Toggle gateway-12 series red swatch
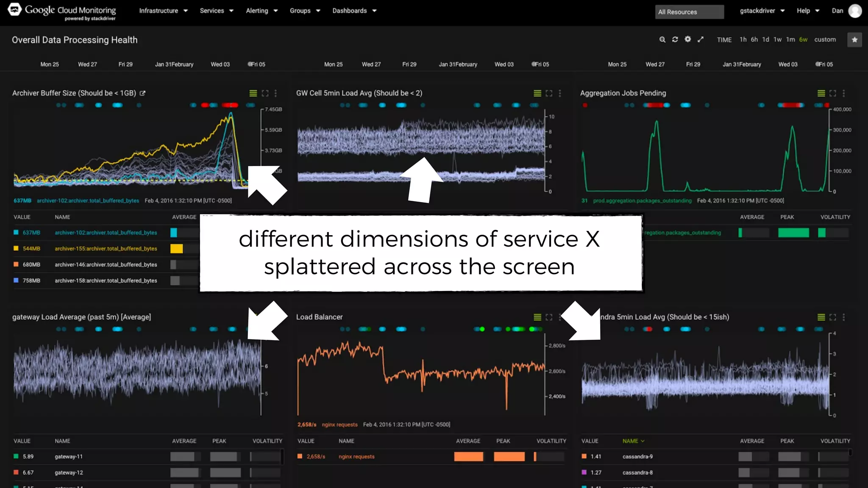The height and width of the screenshot is (488, 868). click(16, 472)
